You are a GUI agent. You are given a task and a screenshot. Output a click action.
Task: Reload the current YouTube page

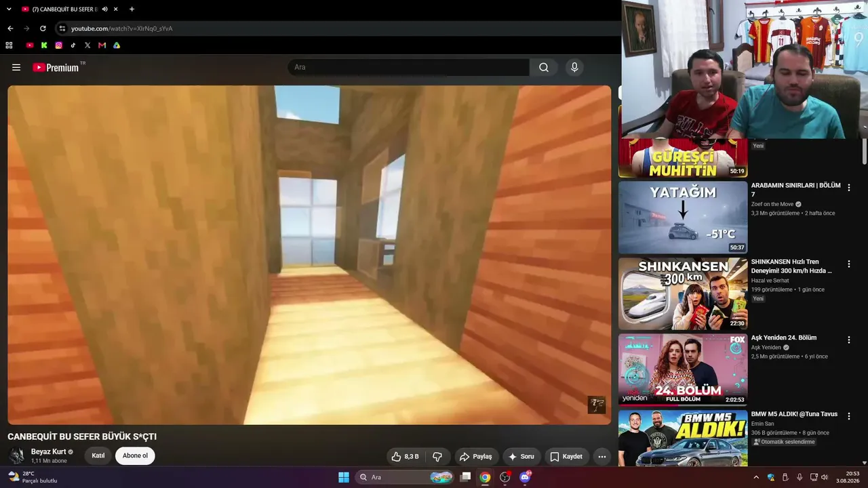[x=43, y=28]
